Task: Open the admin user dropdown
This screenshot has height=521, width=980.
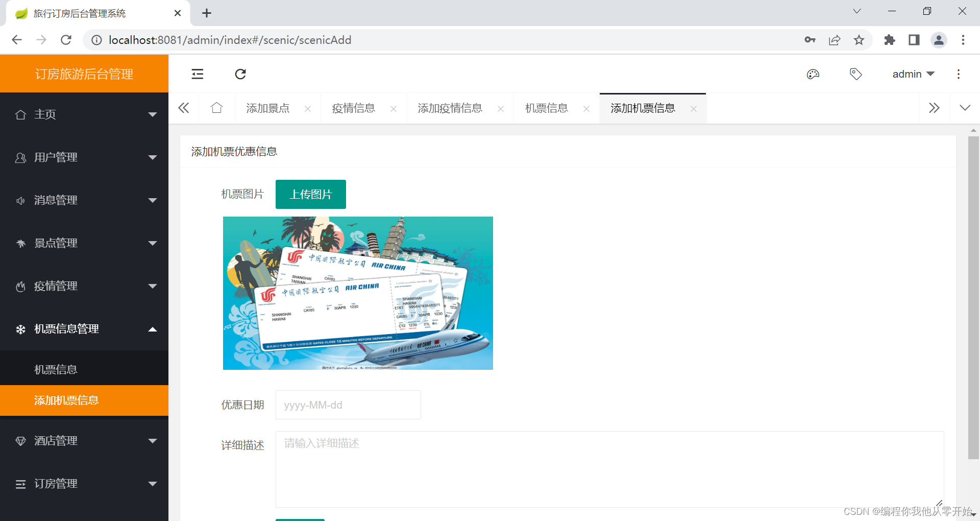Action: 913,74
